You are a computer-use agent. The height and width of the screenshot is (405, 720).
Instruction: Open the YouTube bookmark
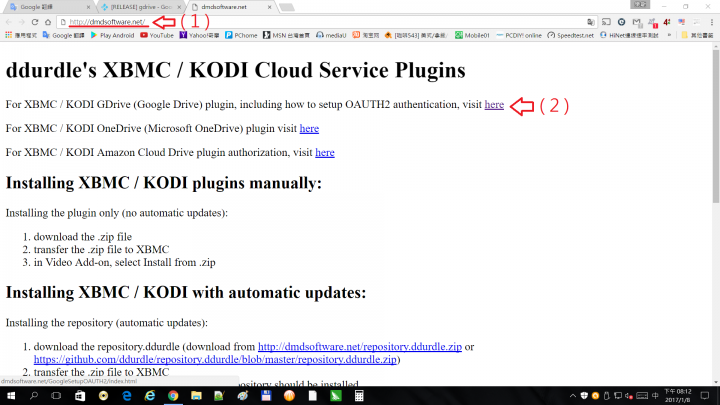[x=157, y=35]
